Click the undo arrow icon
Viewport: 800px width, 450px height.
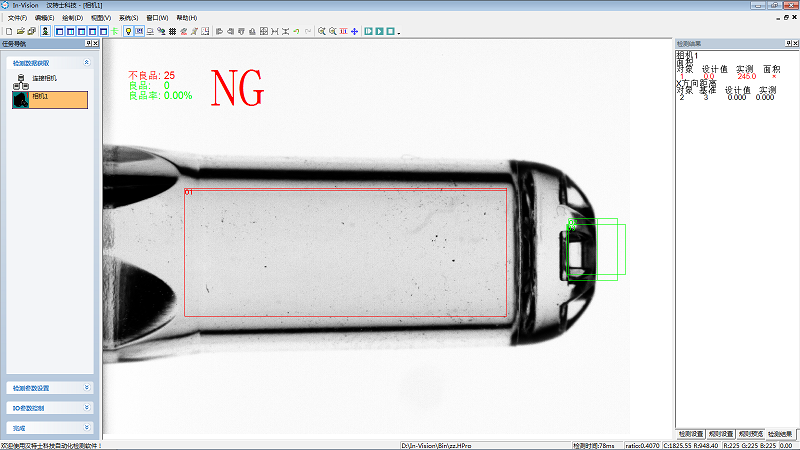[296, 32]
